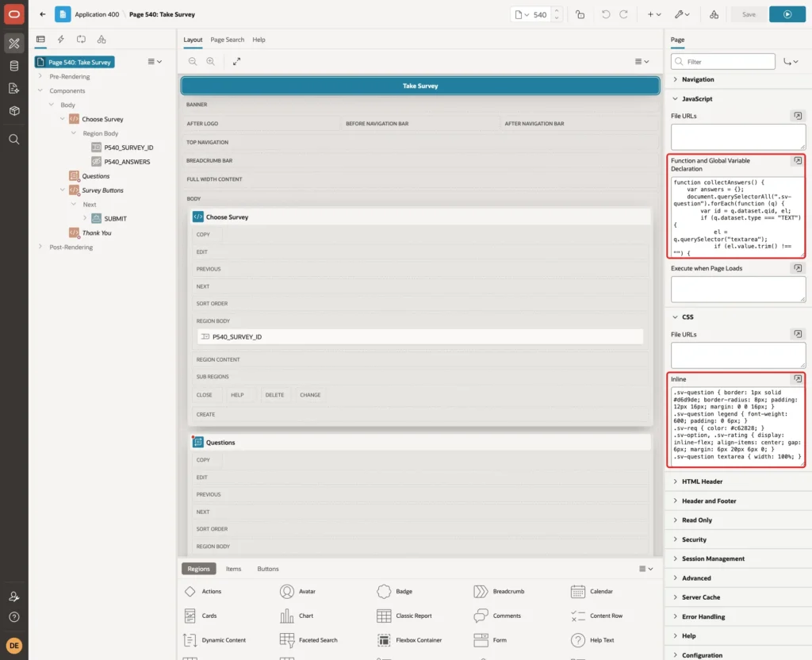
Task: Open Team Development sidebar icon
Action: pyautogui.click(x=14, y=88)
